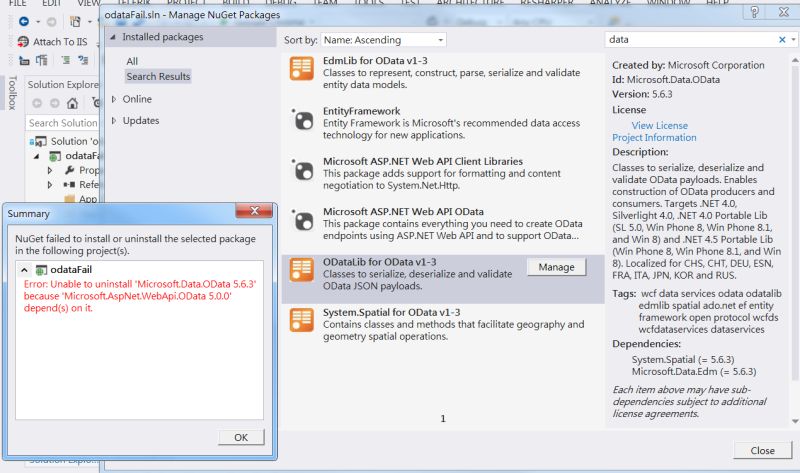Click the References icon in tree
This screenshot has width=800, height=473.
pos(69,184)
